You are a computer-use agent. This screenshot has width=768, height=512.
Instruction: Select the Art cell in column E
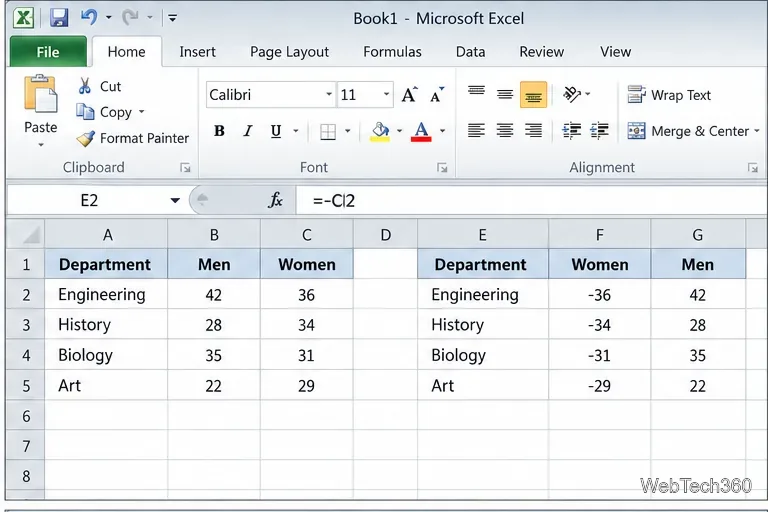pos(483,386)
